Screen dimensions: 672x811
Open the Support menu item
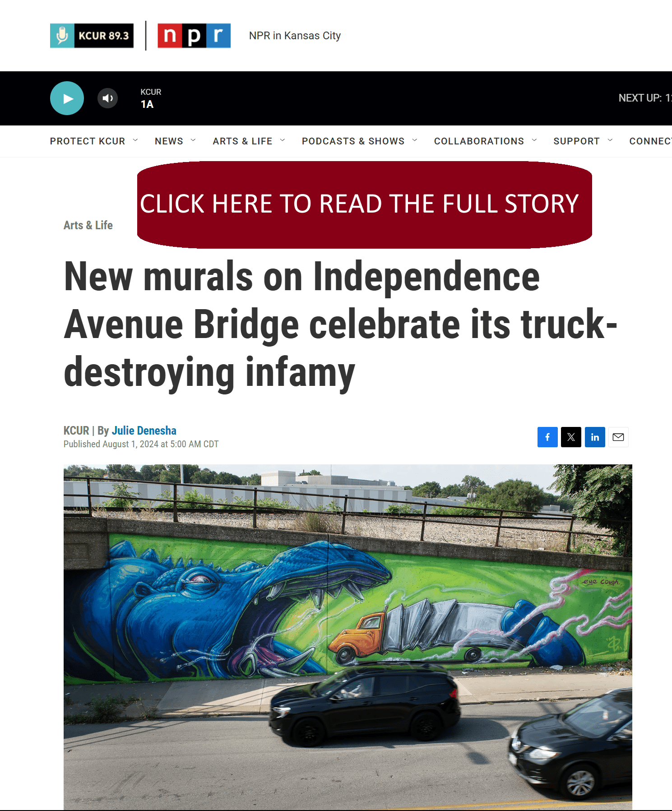pyautogui.click(x=576, y=141)
